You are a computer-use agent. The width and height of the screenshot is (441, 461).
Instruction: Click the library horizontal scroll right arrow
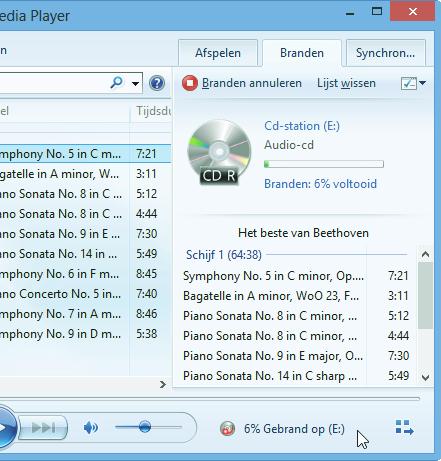[163, 384]
